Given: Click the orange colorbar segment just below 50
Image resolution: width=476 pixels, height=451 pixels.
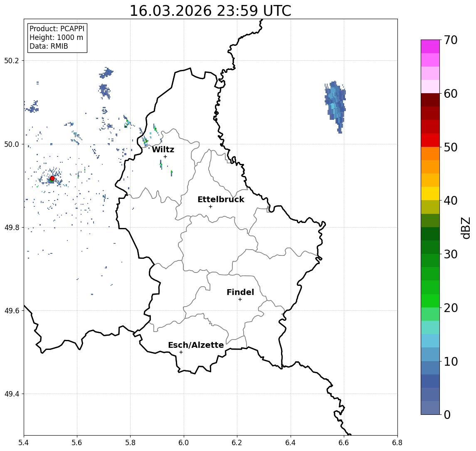Looking at the screenshot, I should pyautogui.click(x=430, y=154).
